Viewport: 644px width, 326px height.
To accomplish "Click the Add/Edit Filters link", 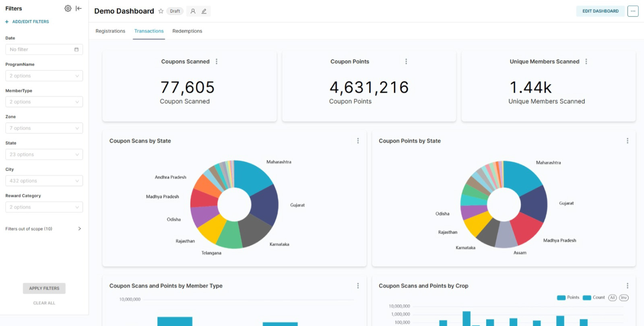I will tap(27, 22).
